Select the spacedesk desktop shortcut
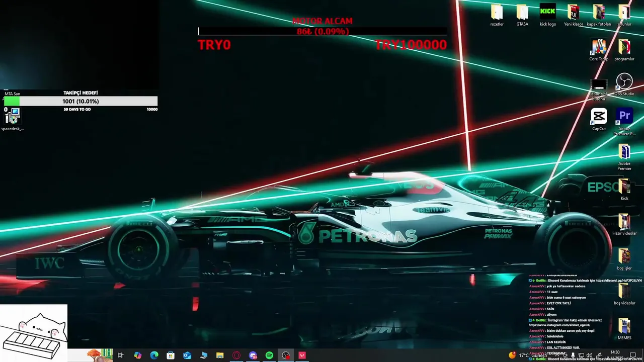This screenshot has width=644, height=362. (12, 120)
